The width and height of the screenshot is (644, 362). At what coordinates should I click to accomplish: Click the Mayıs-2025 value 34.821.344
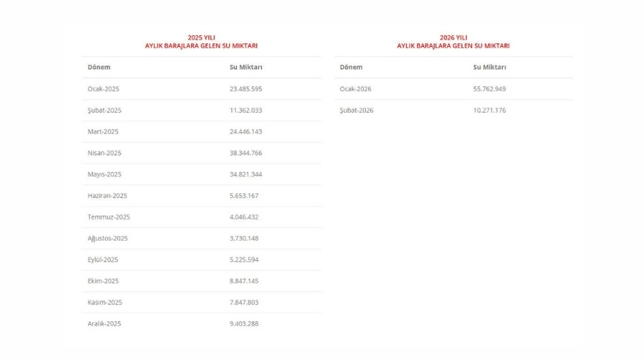tap(246, 174)
